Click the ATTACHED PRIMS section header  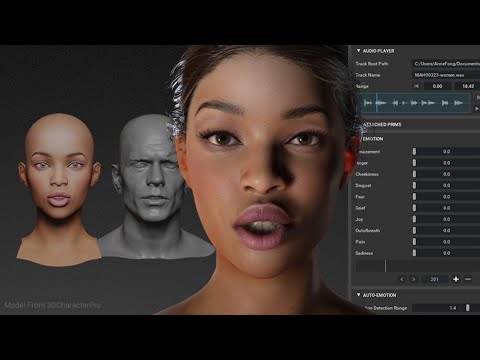(x=381, y=124)
